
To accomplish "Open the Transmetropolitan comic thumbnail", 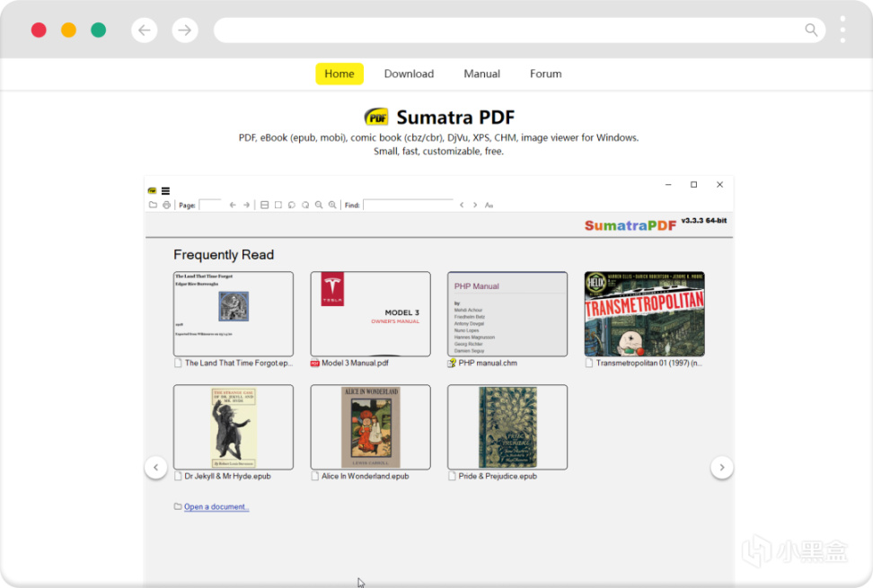I will point(645,313).
